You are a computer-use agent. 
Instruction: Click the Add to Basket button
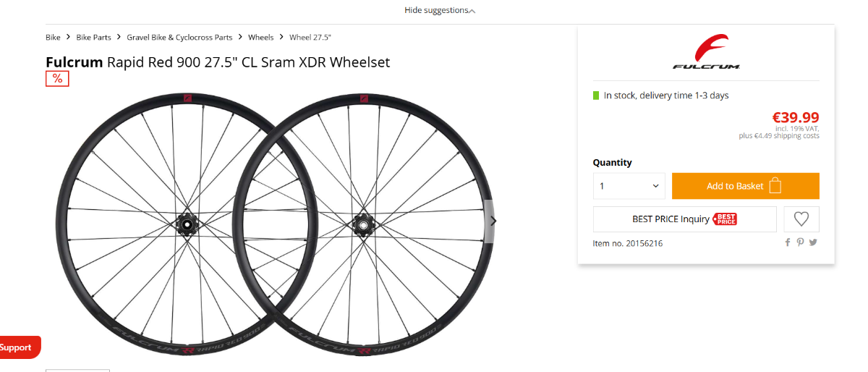point(746,186)
